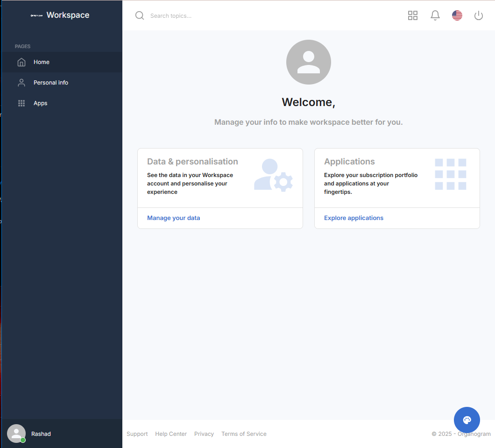Select Personal info in Pages menu
Screen dimensions: 495x448
pos(51,83)
